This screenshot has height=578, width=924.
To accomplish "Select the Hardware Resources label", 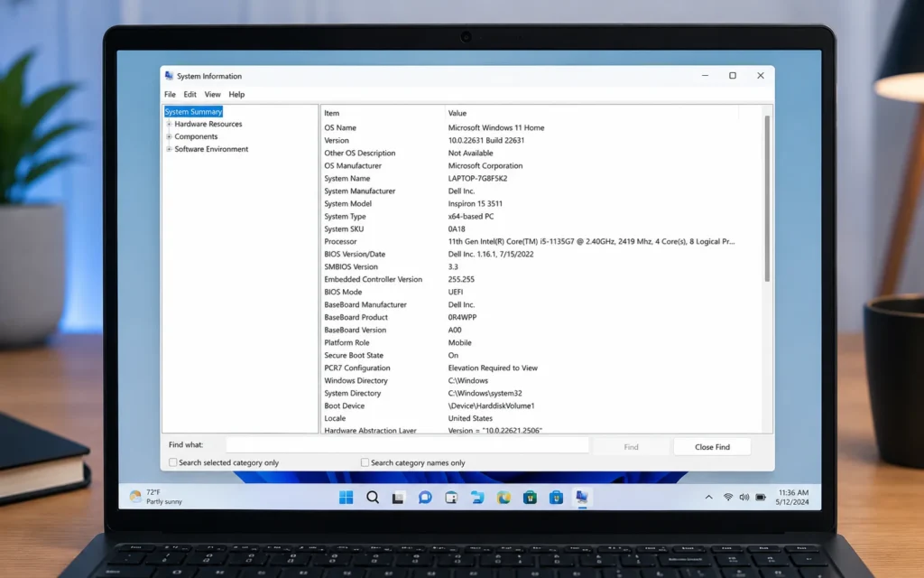I will [208, 124].
